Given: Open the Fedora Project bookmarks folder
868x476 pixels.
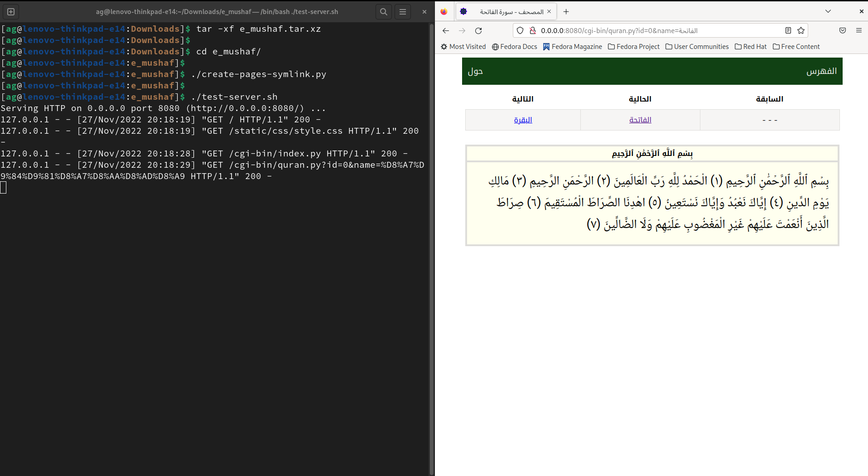Looking at the screenshot, I should (x=633, y=47).
